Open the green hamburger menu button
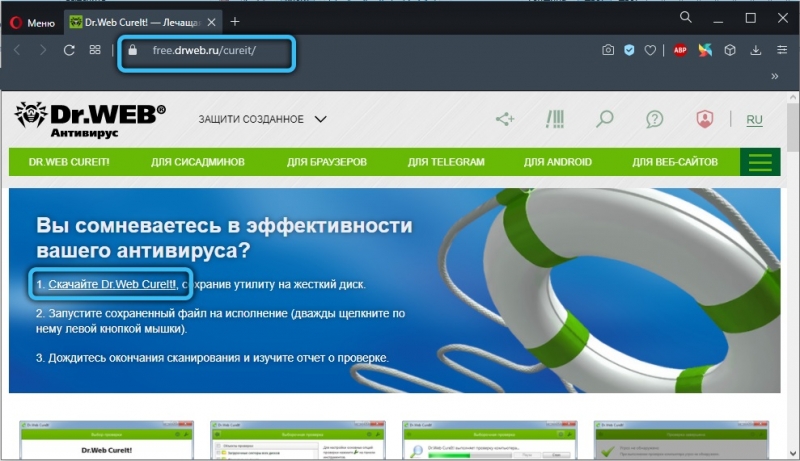Image resolution: width=800 pixels, height=461 pixels. pyautogui.click(x=760, y=162)
